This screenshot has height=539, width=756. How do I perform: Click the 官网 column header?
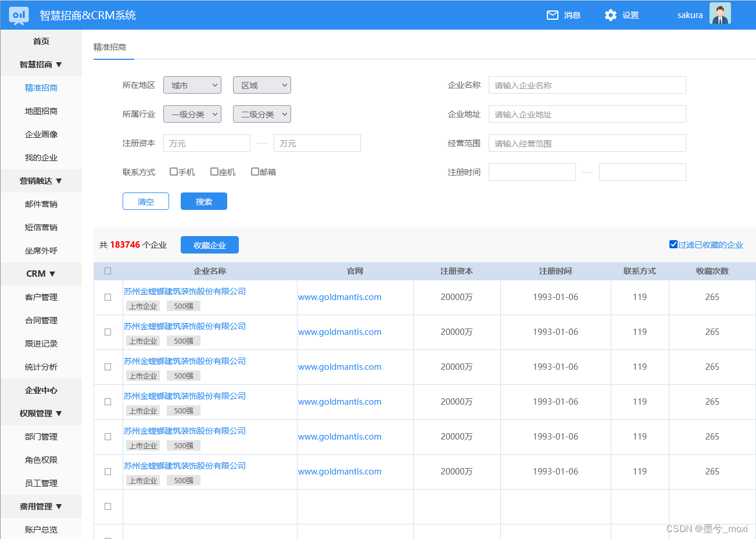(x=355, y=271)
